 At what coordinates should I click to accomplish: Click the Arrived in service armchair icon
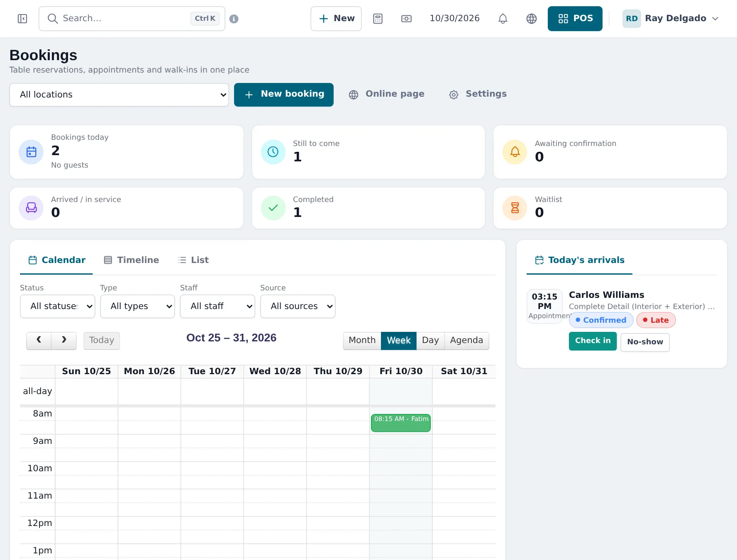[x=31, y=208]
